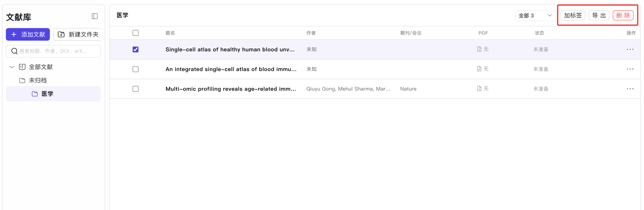
Task: Open more actions for An integrated row
Action: click(x=630, y=69)
